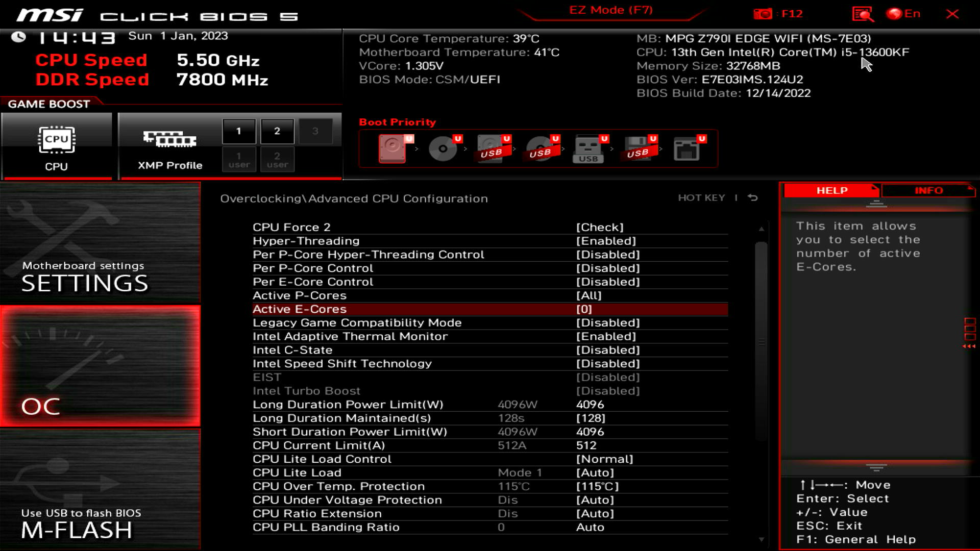Switch to the INFO tab
The height and width of the screenshot is (551, 980).
coord(928,190)
